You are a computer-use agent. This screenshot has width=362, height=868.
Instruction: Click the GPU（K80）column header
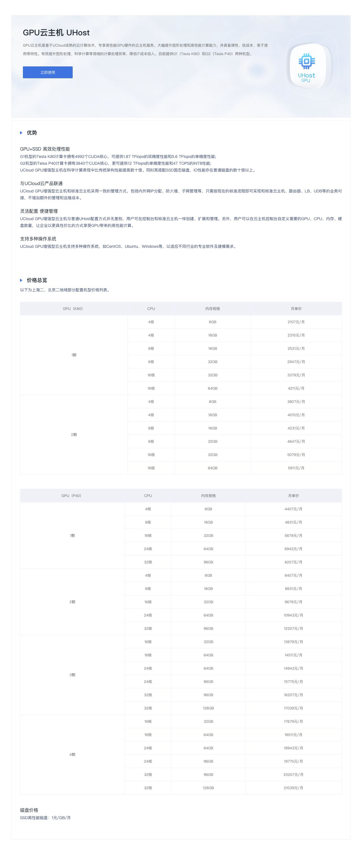pyautogui.click(x=74, y=309)
